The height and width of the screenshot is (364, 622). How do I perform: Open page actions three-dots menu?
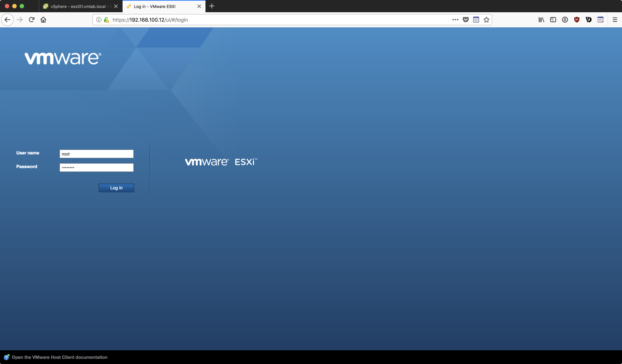click(x=455, y=20)
